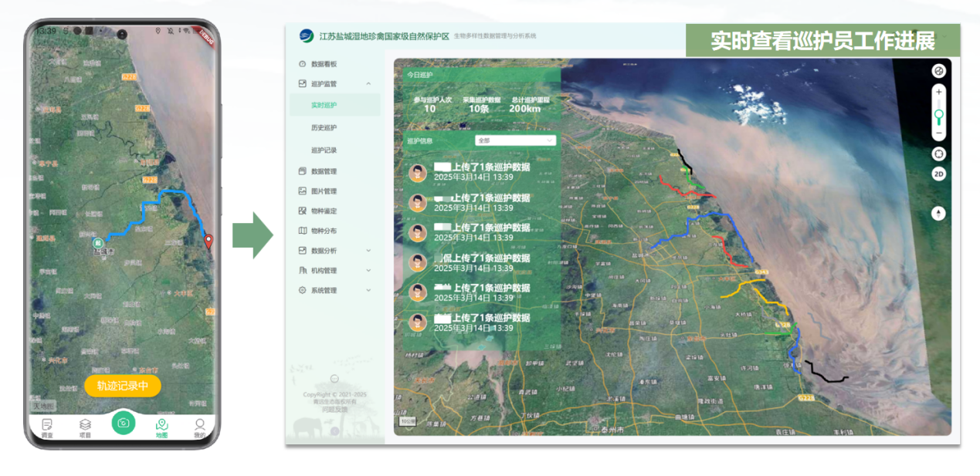
Task: Click the smiley feedback icon in sidebar footer
Action: pyautogui.click(x=334, y=379)
